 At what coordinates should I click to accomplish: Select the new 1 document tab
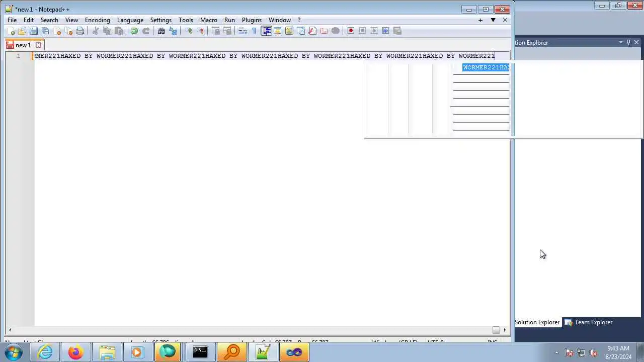click(x=23, y=45)
